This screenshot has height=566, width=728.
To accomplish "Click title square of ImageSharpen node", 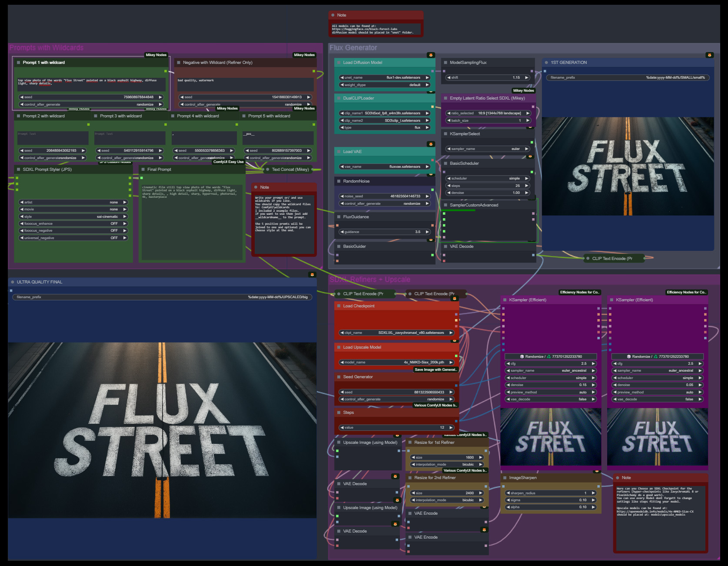I will [x=505, y=478].
